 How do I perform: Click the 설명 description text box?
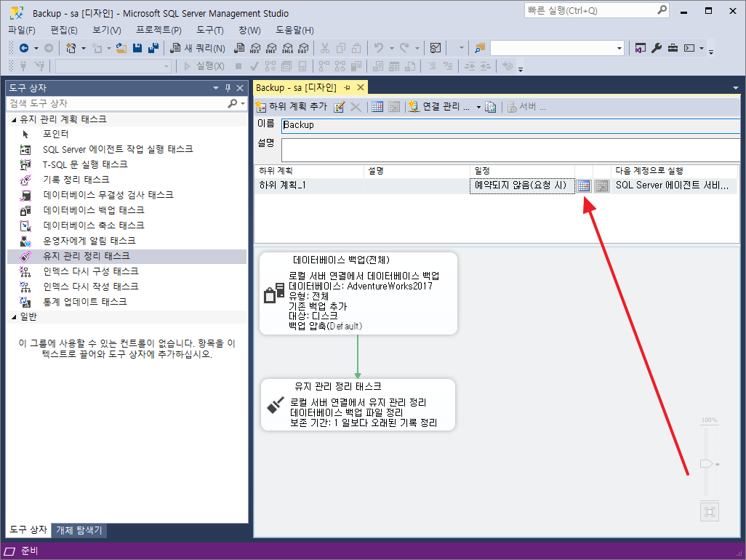pos(510,151)
